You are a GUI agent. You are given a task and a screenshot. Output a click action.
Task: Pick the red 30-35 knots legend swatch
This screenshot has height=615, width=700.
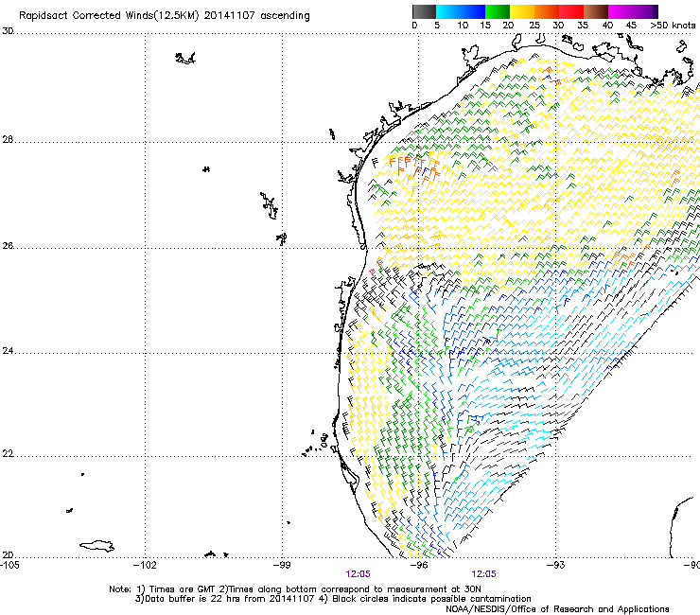click(x=571, y=11)
